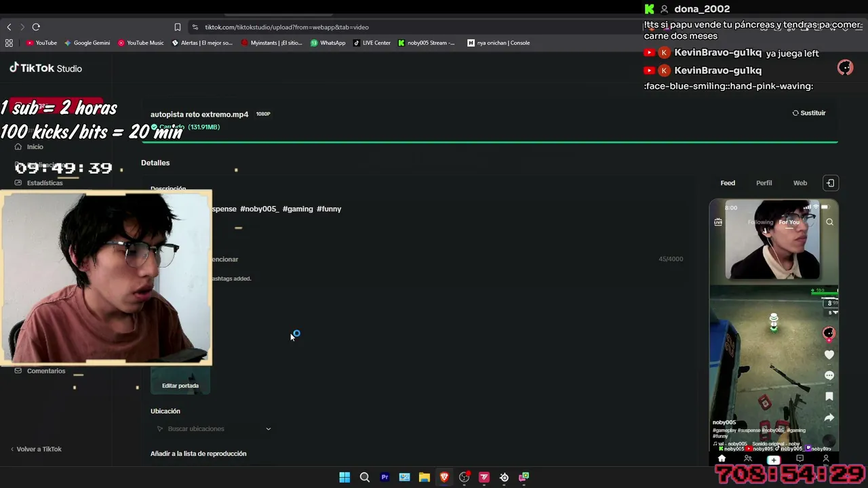This screenshot has width=868, height=488.
Task: Open the browser apps grid icon
Action: point(9,43)
